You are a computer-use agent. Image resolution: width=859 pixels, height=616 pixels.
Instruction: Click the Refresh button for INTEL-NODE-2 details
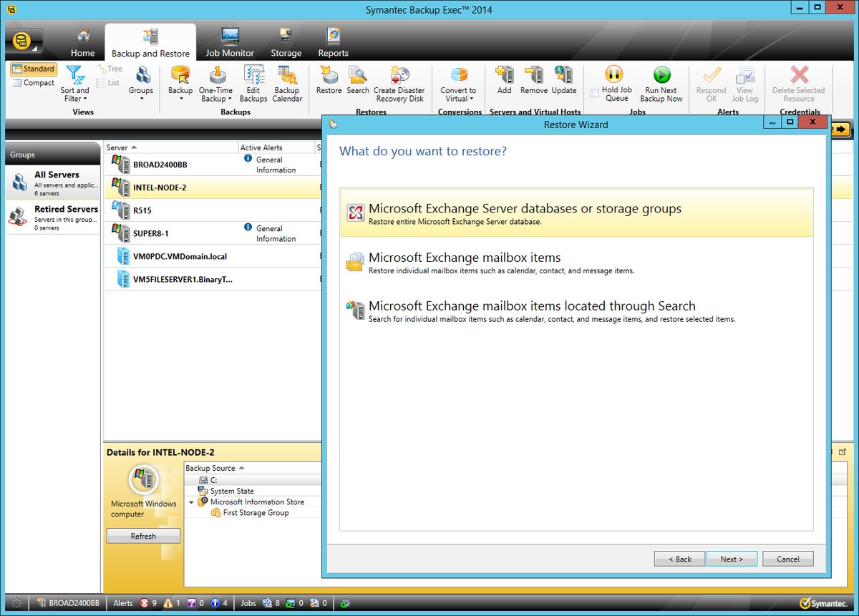click(x=143, y=535)
